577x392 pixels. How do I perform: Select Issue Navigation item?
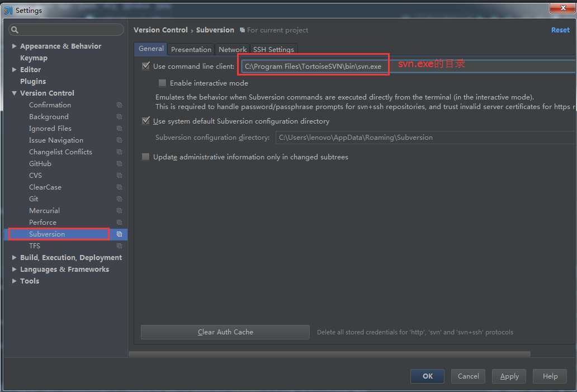click(x=56, y=140)
